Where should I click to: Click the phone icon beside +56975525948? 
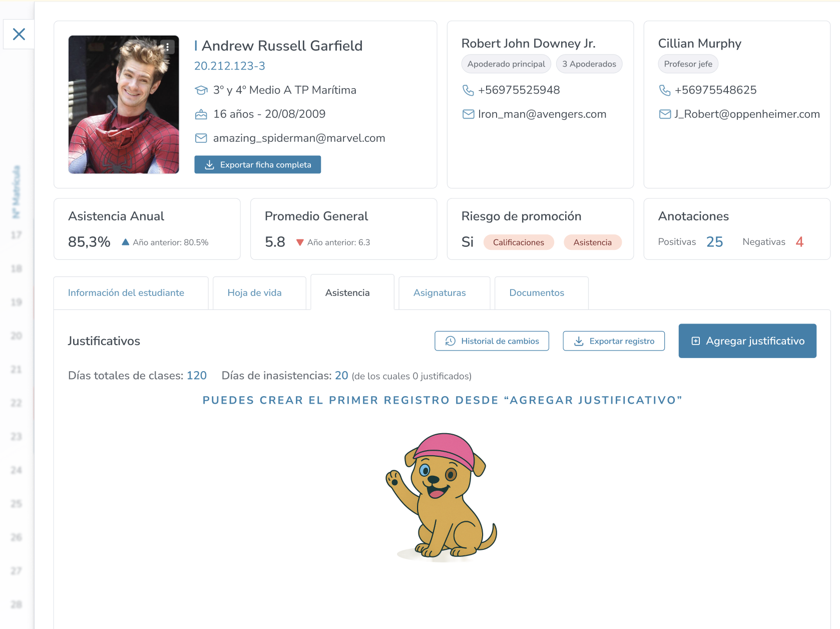click(468, 90)
